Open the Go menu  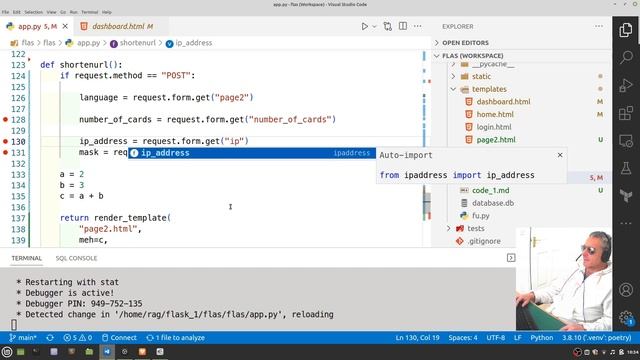[63, 12]
